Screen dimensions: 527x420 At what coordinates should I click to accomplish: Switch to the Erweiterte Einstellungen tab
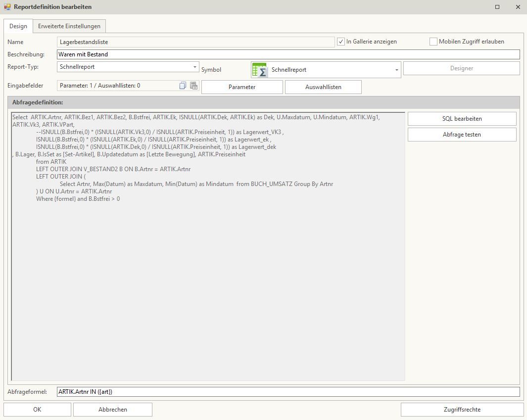coord(69,26)
